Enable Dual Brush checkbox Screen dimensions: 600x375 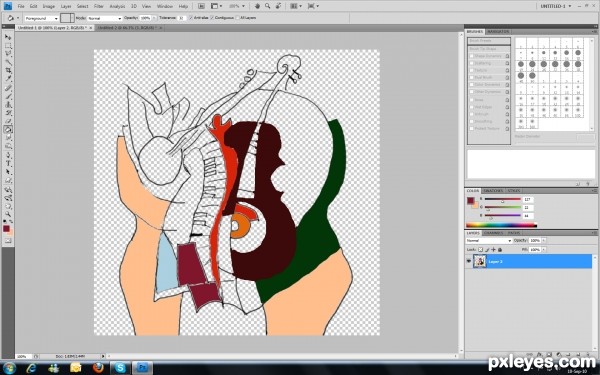472,78
